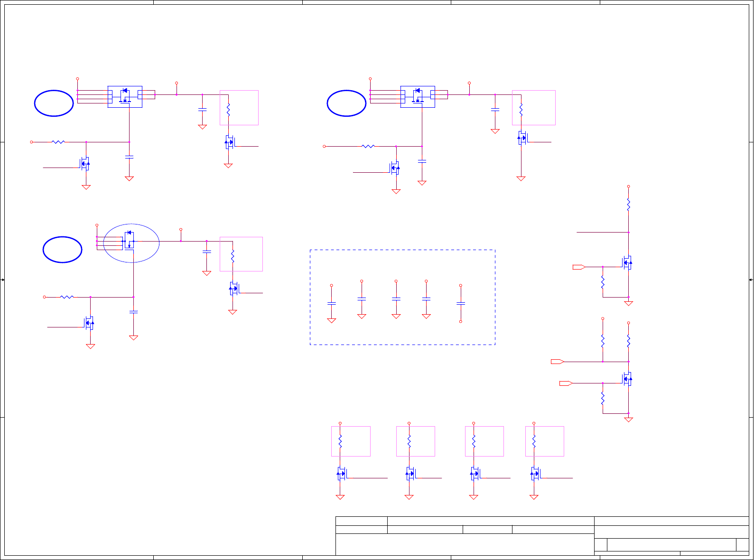
Task: Select the MOSFET below the single pull-up resistor
Action: click(627, 262)
